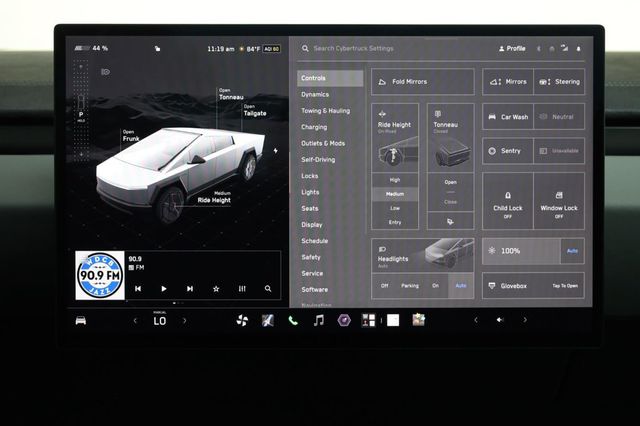Skip to next radio station

tap(190, 288)
